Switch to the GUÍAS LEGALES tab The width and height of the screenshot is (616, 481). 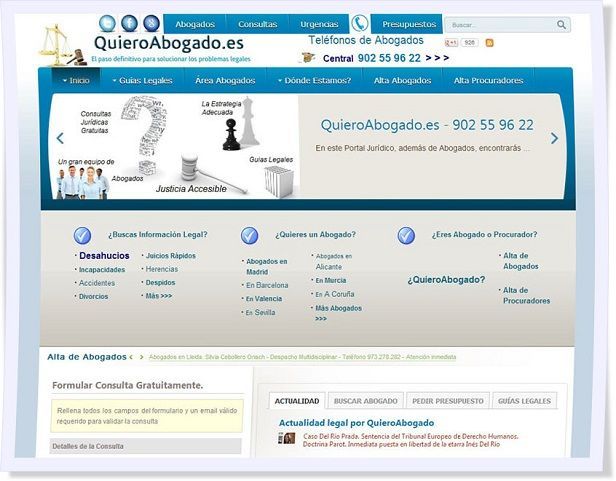click(524, 401)
